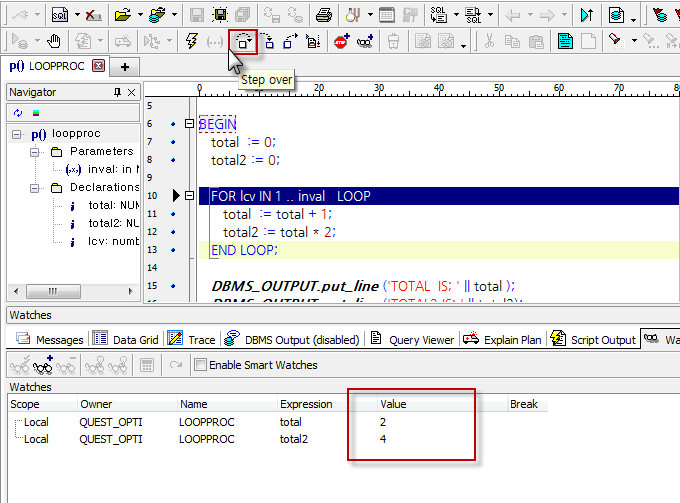Sort watches by Value column header

393,404
